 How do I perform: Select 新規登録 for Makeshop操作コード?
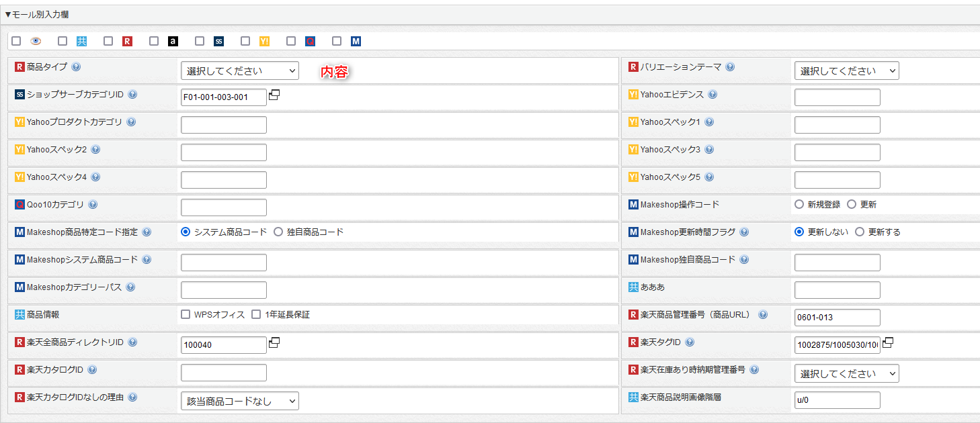799,204
